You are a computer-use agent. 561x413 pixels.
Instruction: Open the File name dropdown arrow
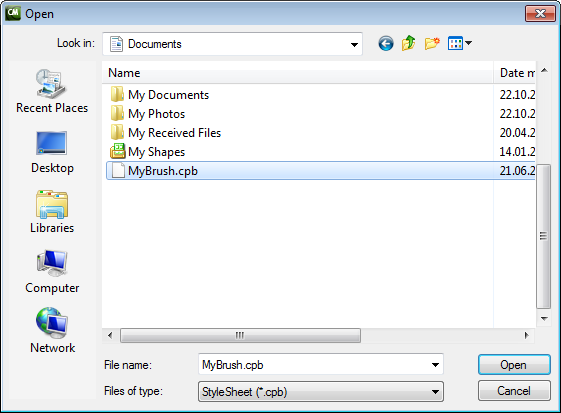[435, 365]
